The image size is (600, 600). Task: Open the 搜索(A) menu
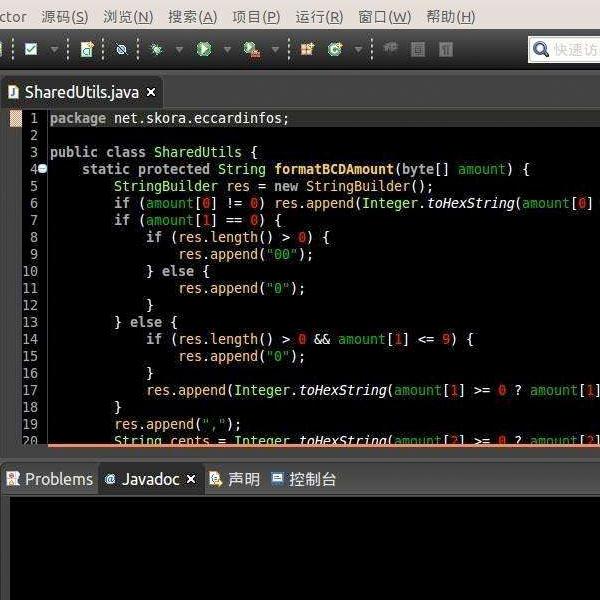click(192, 17)
